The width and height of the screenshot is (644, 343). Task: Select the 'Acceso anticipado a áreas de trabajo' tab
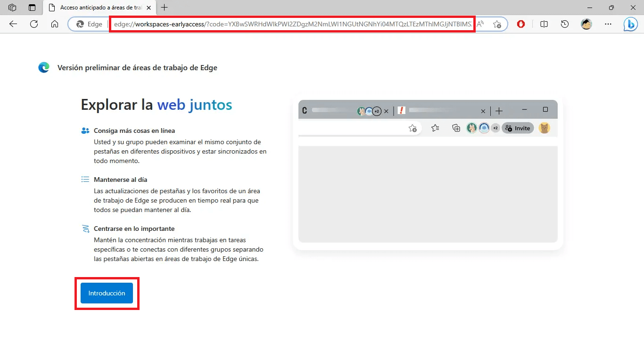tap(99, 8)
